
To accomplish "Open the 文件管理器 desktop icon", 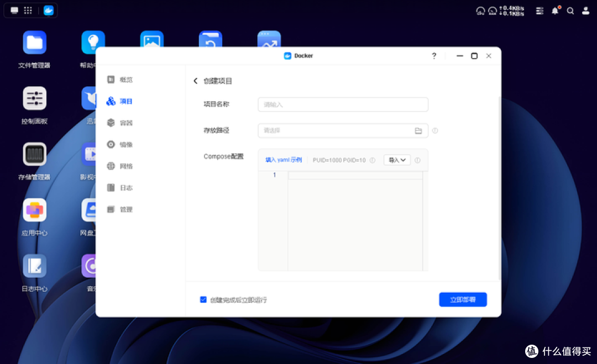I will [x=34, y=43].
